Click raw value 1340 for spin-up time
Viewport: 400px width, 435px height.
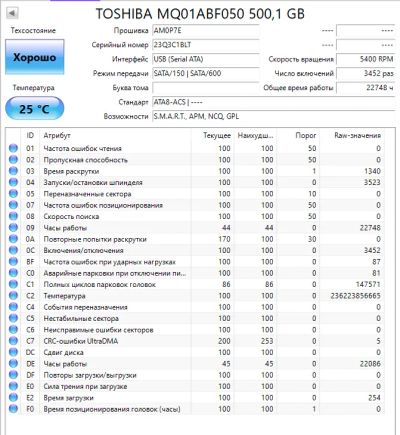(x=372, y=171)
